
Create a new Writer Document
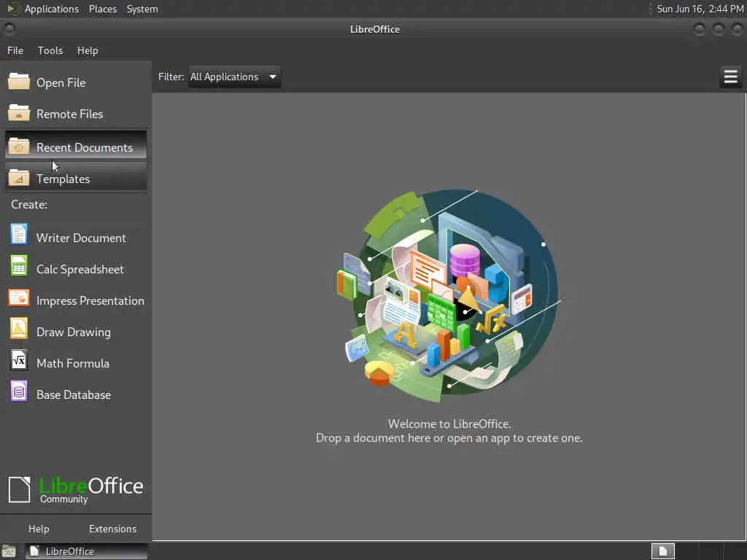click(x=76, y=237)
